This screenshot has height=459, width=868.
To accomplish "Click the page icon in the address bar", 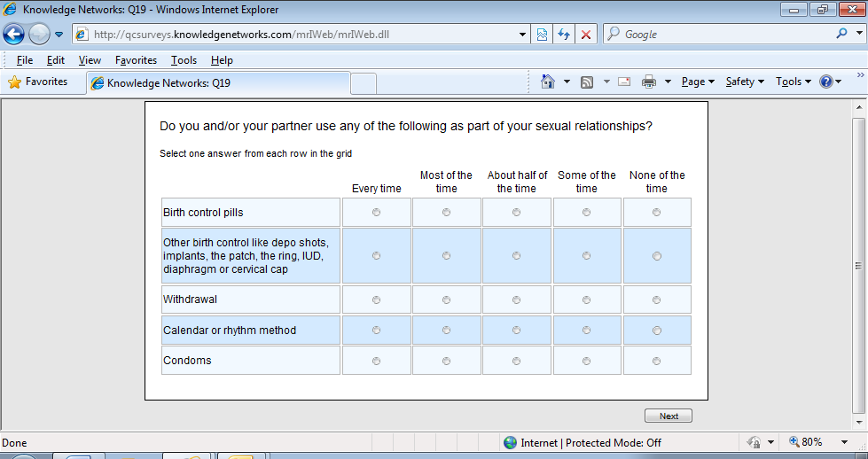I will (82, 35).
